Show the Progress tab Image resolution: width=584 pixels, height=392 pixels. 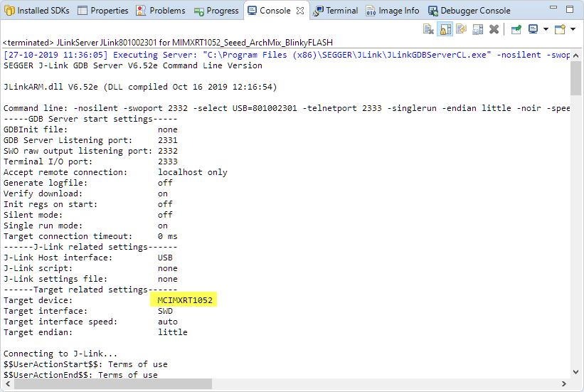tap(217, 11)
